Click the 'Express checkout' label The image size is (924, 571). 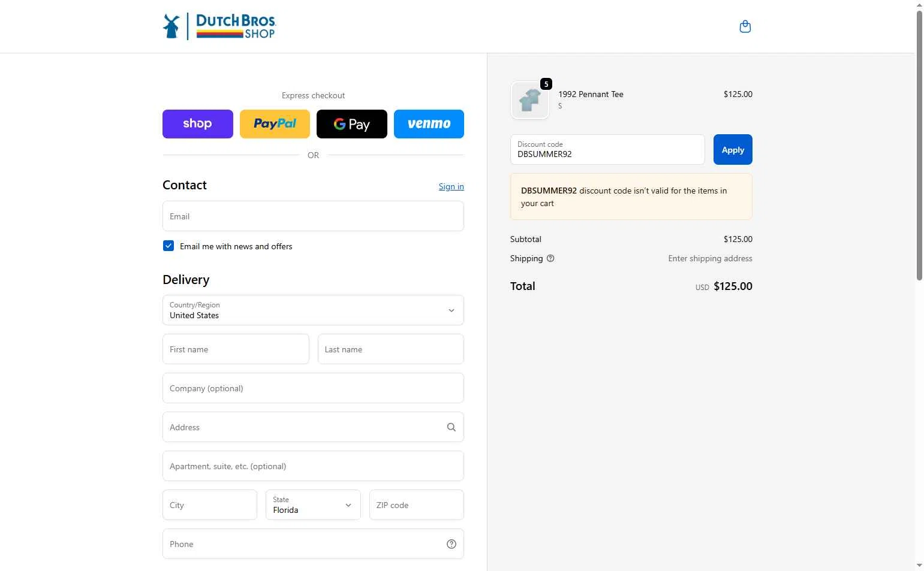[x=313, y=95]
